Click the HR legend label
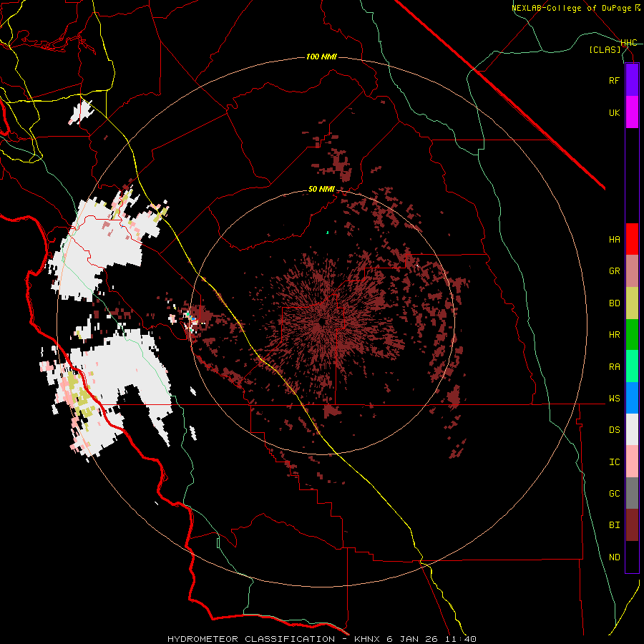This screenshot has height=644, width=644. click(614, 335)
